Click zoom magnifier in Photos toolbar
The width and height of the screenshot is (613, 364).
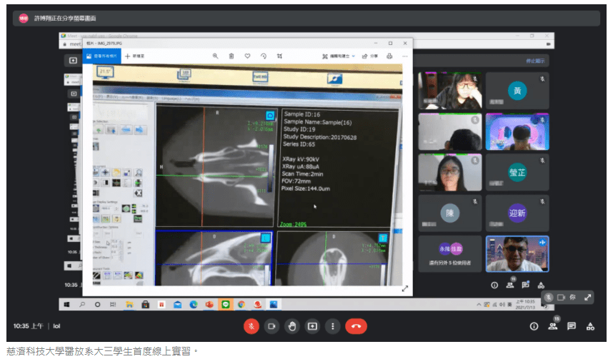point(215,56)
